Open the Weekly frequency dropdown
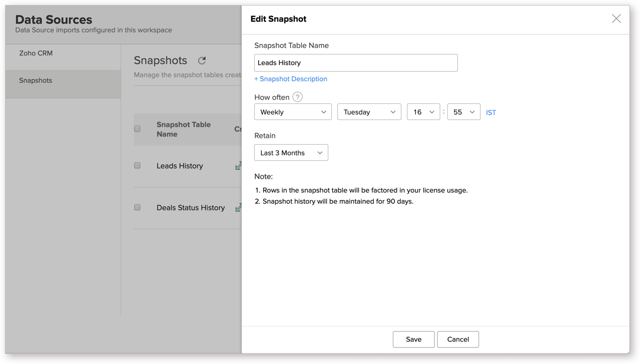Image resolution: width=640 pixels, height=364 pixels. (x=293, y=112)
